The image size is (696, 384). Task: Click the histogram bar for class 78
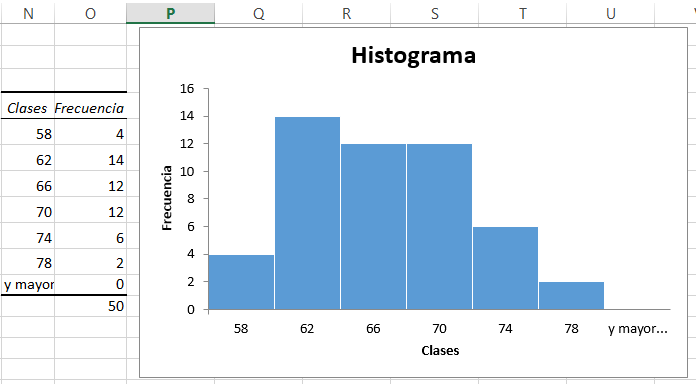[x=571, y=296]
